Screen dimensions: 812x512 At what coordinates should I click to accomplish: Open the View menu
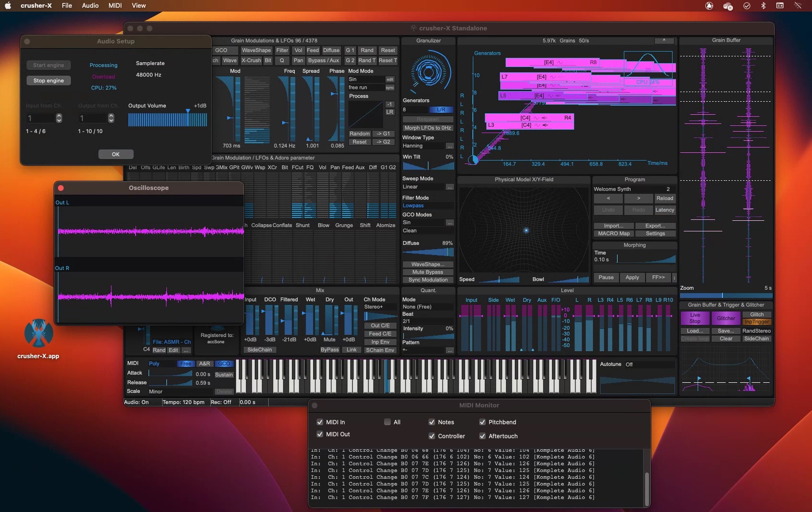(139, 6)
